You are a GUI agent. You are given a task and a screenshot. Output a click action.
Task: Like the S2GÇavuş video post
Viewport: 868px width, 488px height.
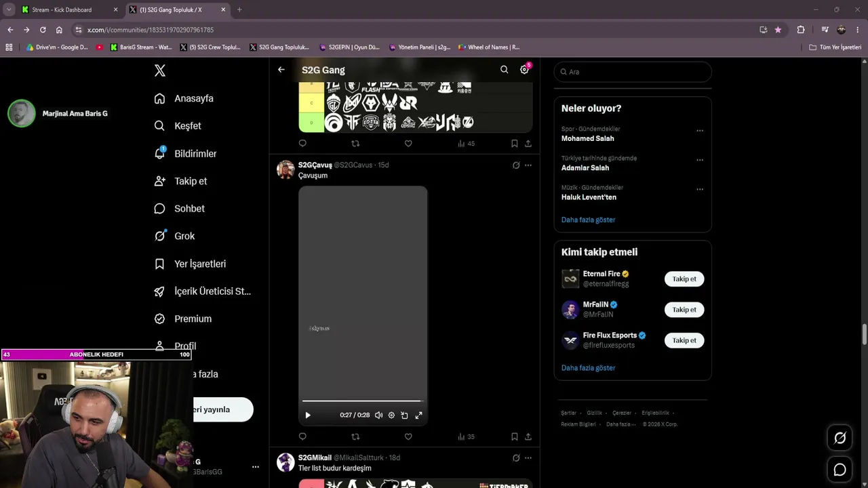pyautogui.click(x=408, y=436)
